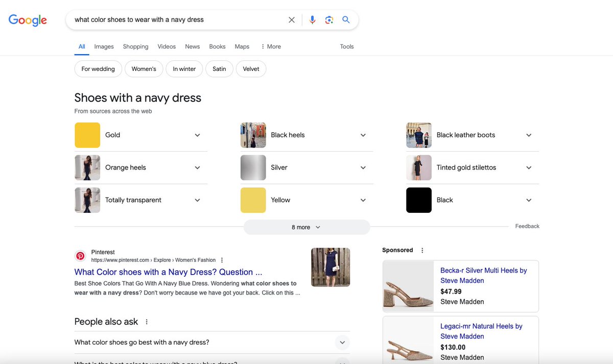This screenshot has height=364, width=613.
Task: Click the Yellow color swatch
Action: coord(253,200)
